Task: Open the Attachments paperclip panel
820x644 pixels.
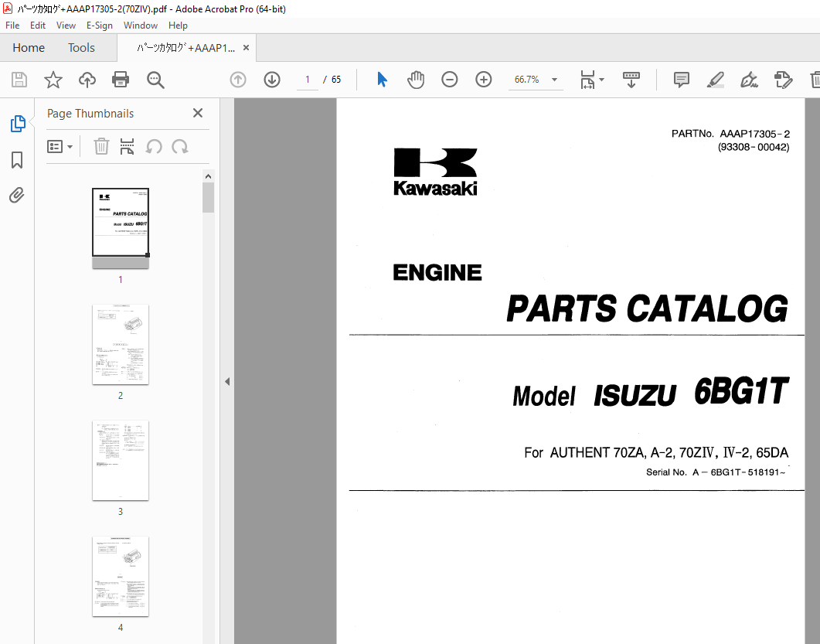Action: (x=17, y=196)
